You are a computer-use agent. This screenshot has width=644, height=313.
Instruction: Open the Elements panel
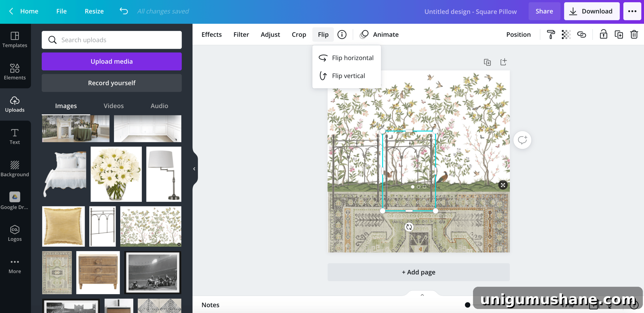[15, 72]
